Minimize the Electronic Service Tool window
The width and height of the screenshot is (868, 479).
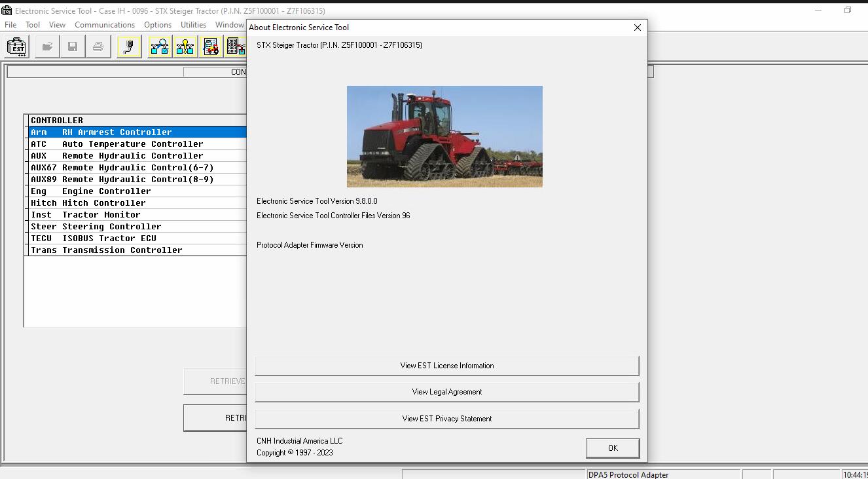819,10
